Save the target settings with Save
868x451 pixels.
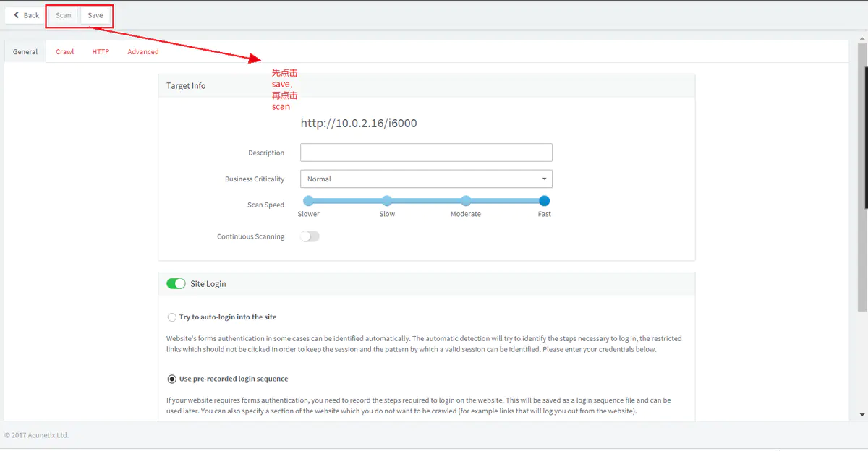[95, 15]
